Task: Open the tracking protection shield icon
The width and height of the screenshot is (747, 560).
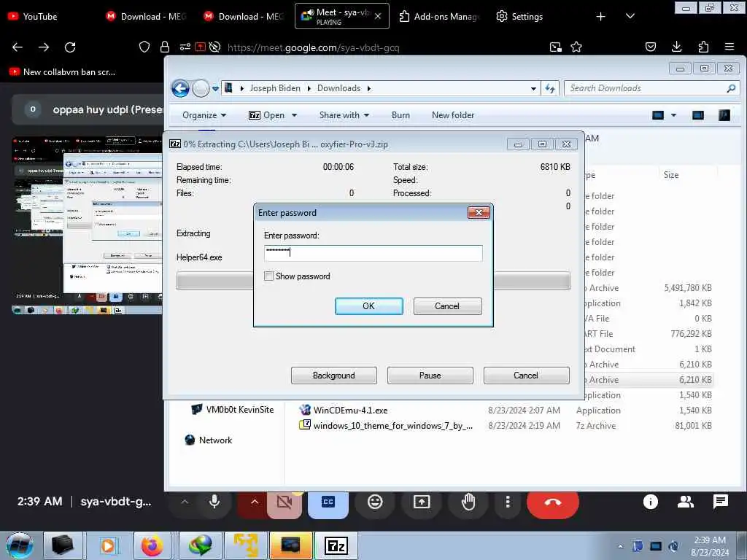Action: pyautogui.click(x=144, y=47)
